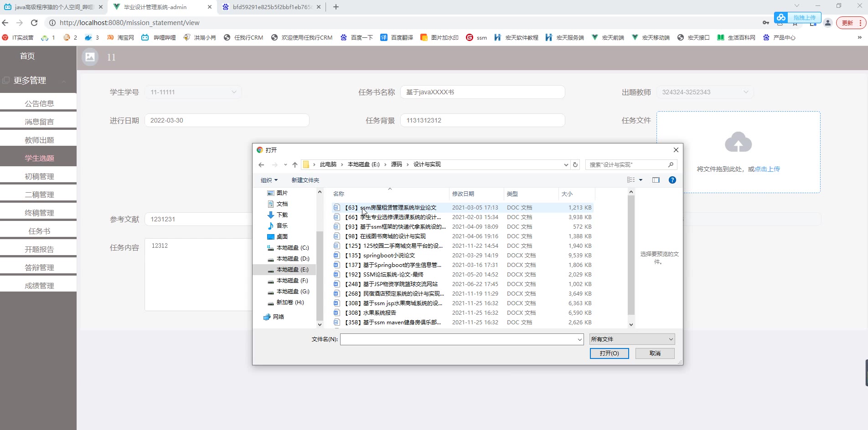Open the 淘宝网 bookmark

point(120,38)
